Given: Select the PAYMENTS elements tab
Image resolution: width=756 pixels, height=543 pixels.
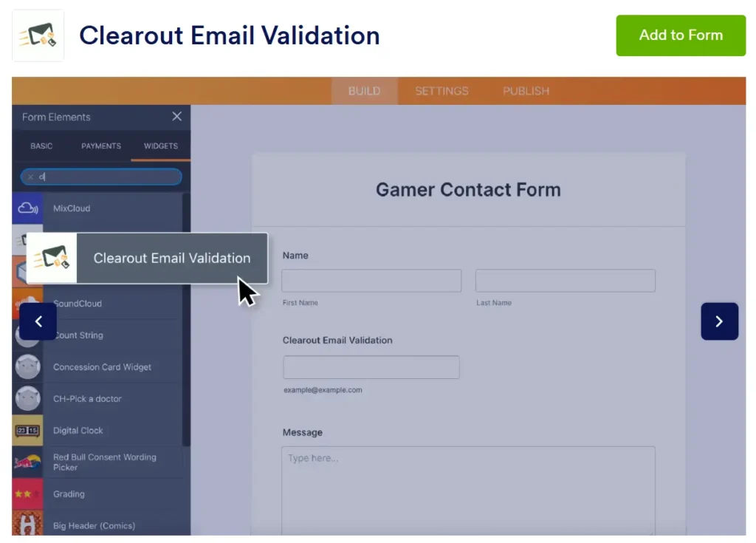Looking at the screenshot, I should [x=100, y=146].
